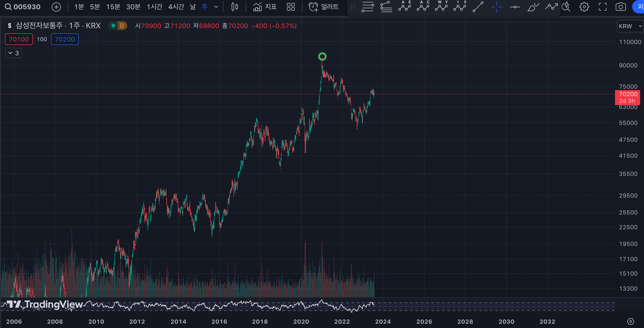Screen dimensions: 644x328
Task: Create an alert with 얼러트 button
Action: click(x=323, y=7)
